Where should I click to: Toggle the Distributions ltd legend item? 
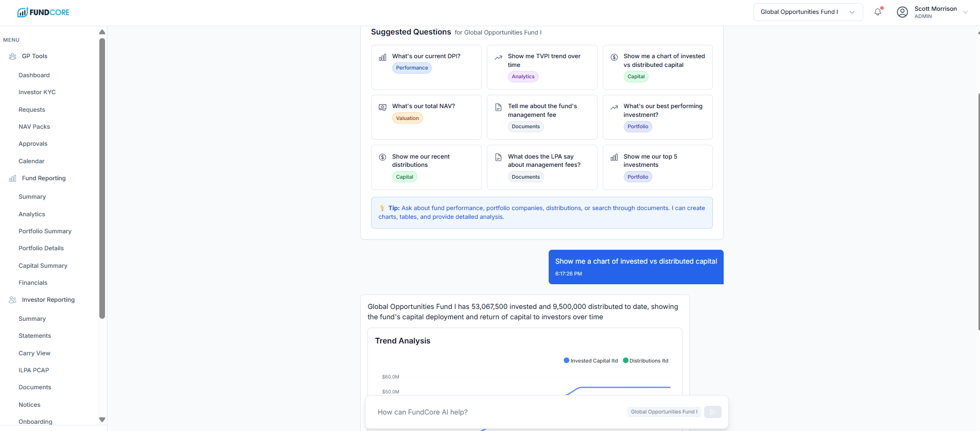[645, 361]
